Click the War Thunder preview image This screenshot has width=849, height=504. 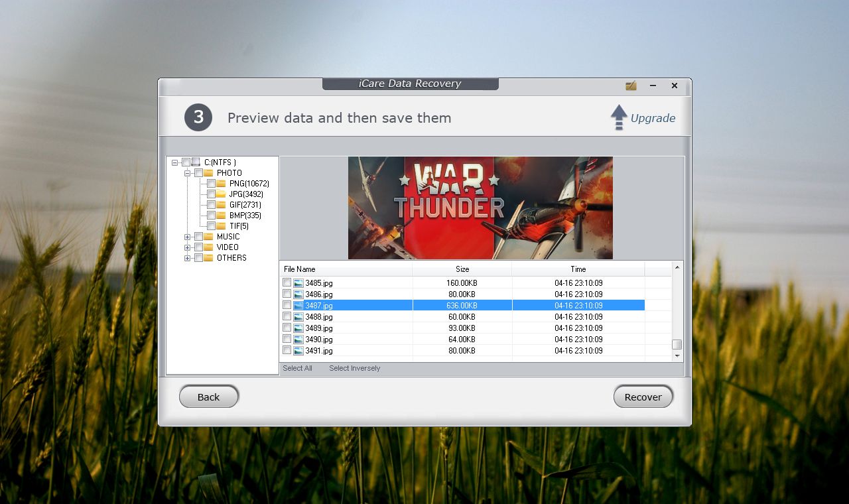click(480, 208)
